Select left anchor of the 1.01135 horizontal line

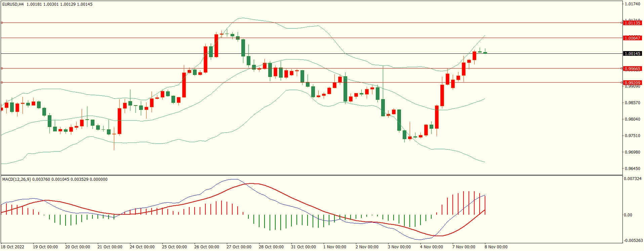[x=2, y=23]
